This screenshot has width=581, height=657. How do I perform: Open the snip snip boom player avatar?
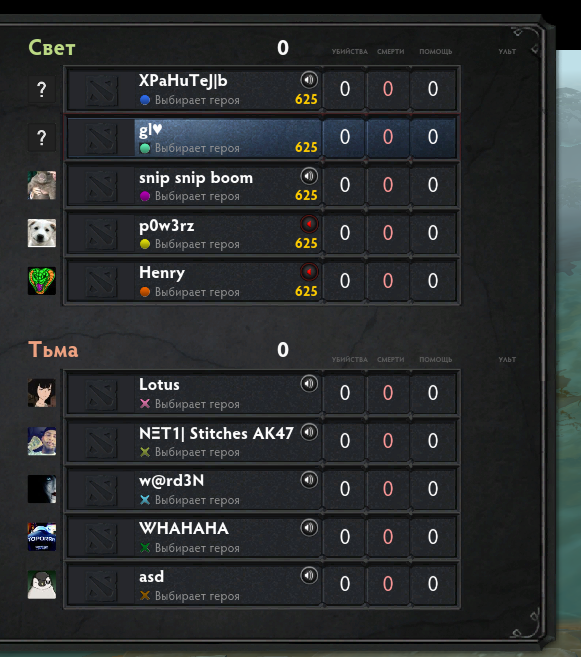click(42, 185)
